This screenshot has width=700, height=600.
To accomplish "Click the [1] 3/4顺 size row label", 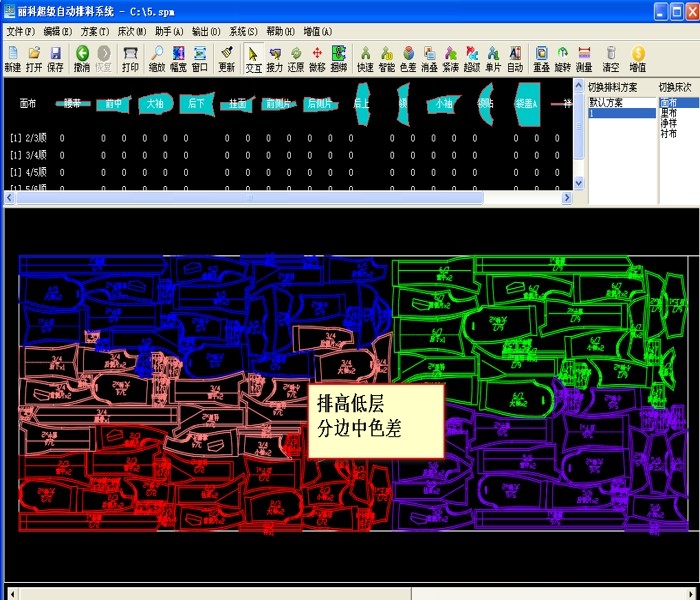I will [x=28, y=155].
